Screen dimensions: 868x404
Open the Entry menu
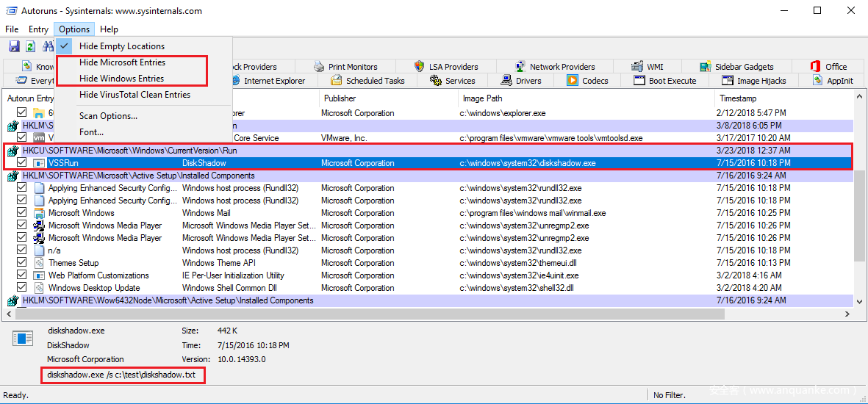point(38,29)
